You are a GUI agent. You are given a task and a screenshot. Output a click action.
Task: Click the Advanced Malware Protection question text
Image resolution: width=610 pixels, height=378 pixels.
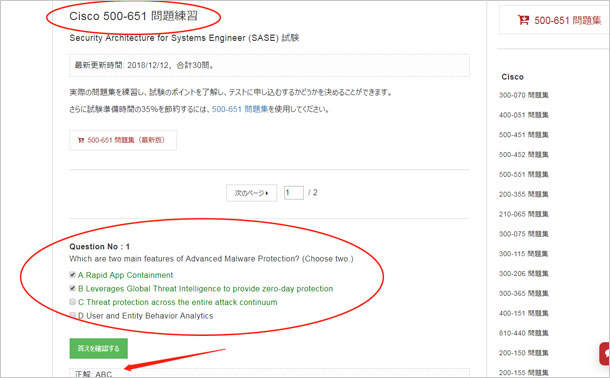[x=211, y=259]
